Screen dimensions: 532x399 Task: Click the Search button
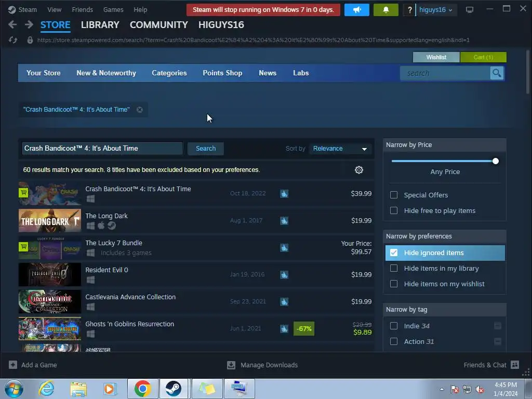[206, 149]
